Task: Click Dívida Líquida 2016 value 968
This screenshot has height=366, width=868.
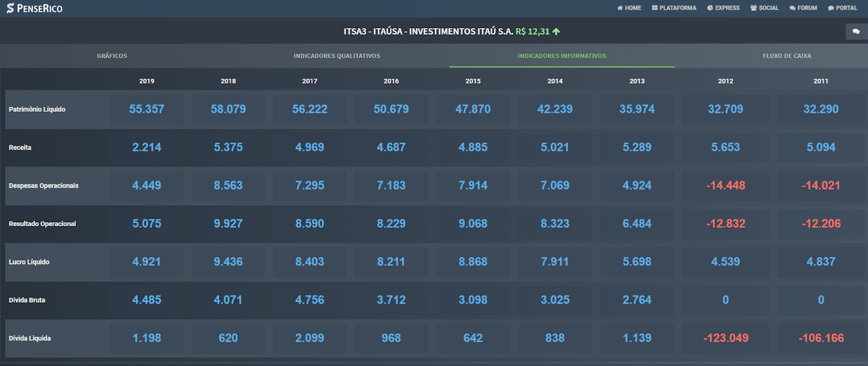Action: tap(391, 338)
